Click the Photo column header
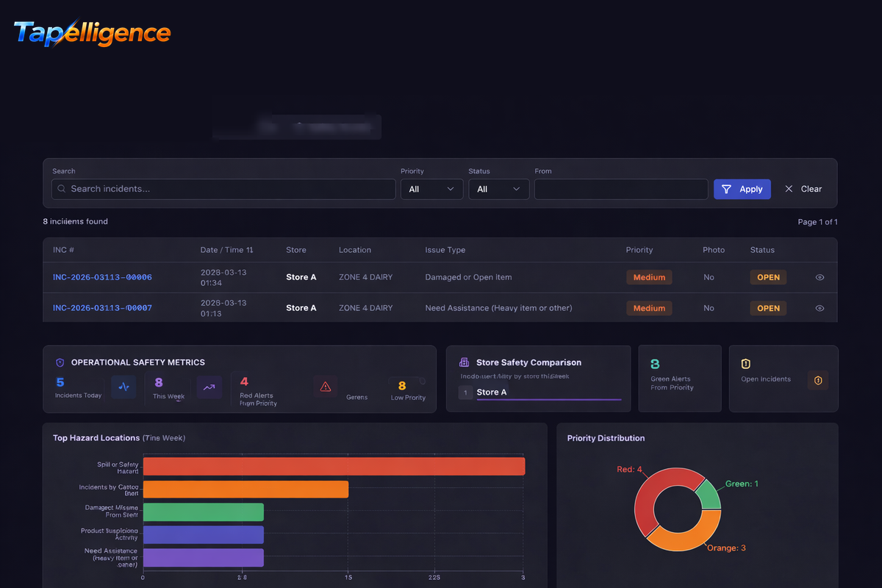Screen dimensions: 882x588 pyautogui.click(x=714, y=250)
